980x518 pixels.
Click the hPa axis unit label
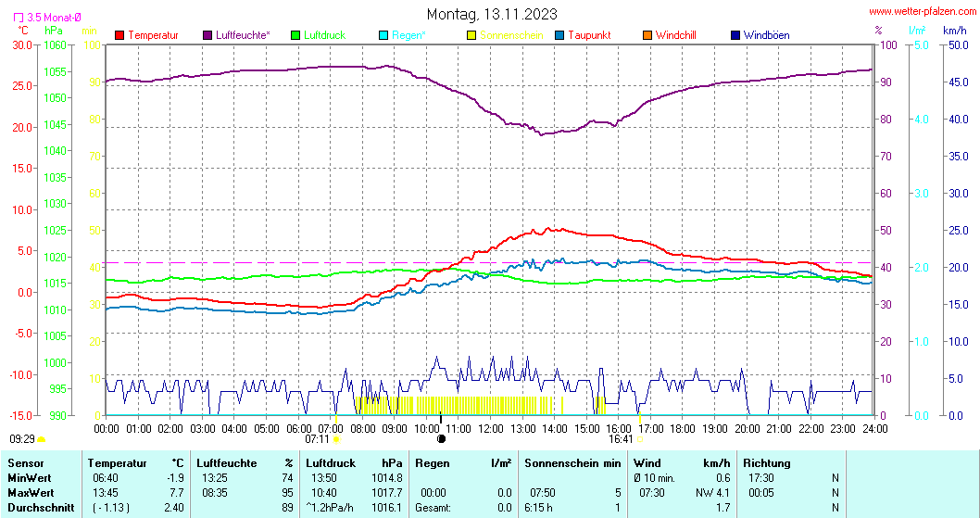click(x=54, y=30)
